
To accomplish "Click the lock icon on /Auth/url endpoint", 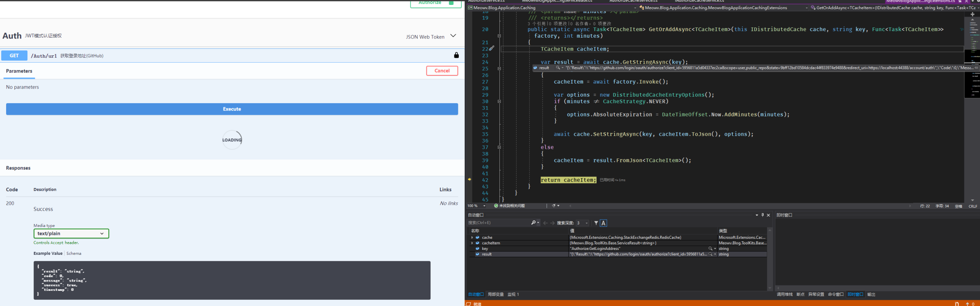I will (456, 55).
